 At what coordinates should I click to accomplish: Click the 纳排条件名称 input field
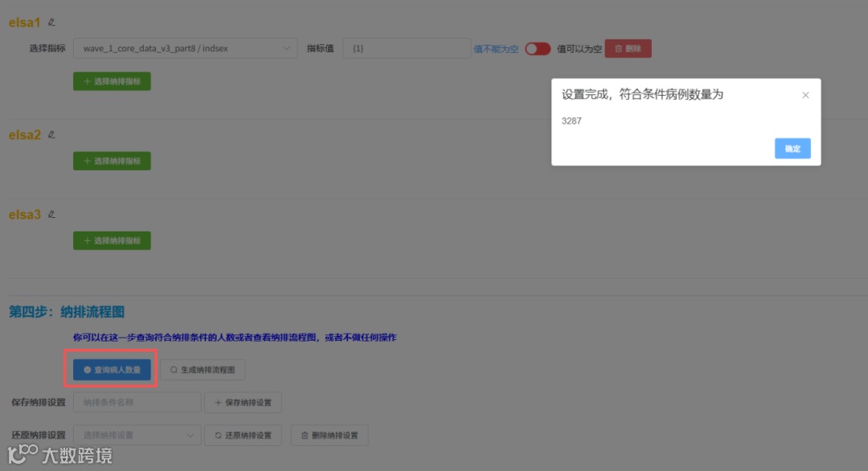(x=137, y=403)
